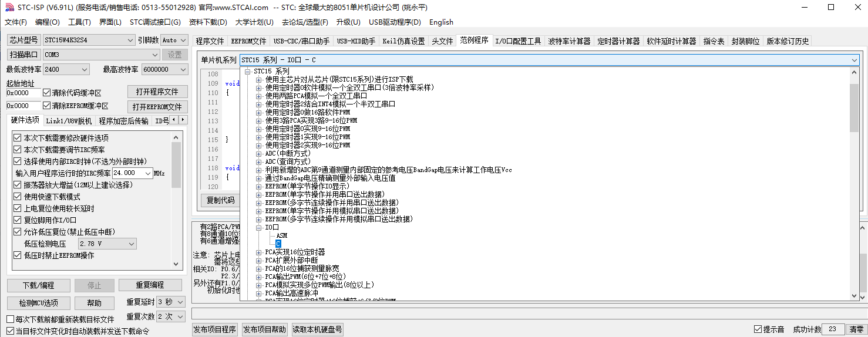868x337 pixels.
Task: Open the 文件(F) menu
Action: 16,22
